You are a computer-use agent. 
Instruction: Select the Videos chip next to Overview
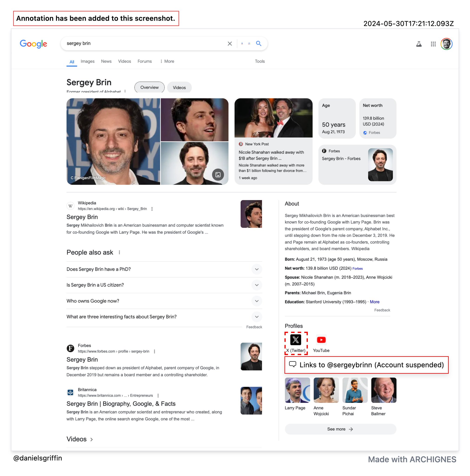pos(179,87)
